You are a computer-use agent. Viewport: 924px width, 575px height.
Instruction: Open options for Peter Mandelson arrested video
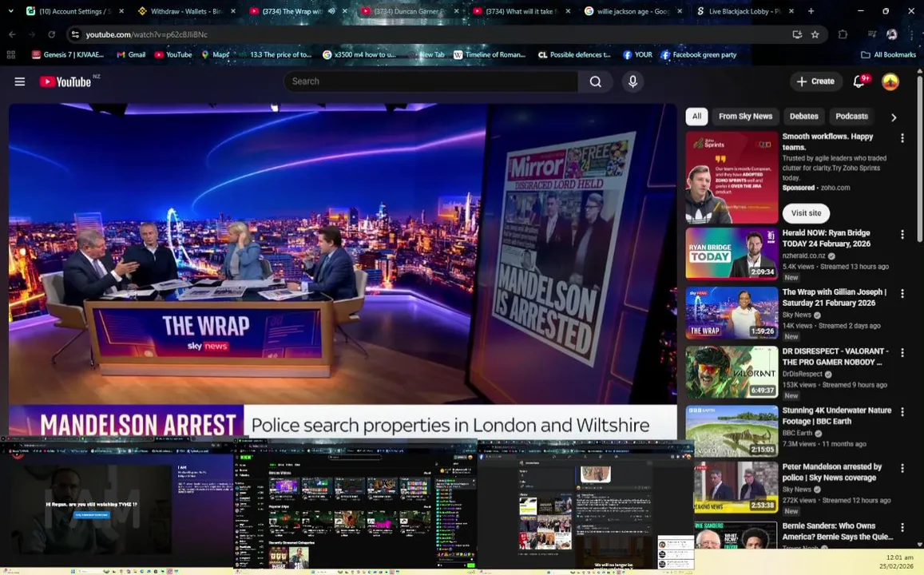pyautogui.click(x=902, y=468)
